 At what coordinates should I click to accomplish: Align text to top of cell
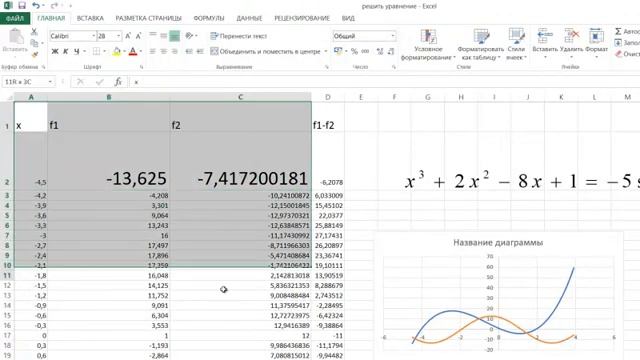pos(153,36)
